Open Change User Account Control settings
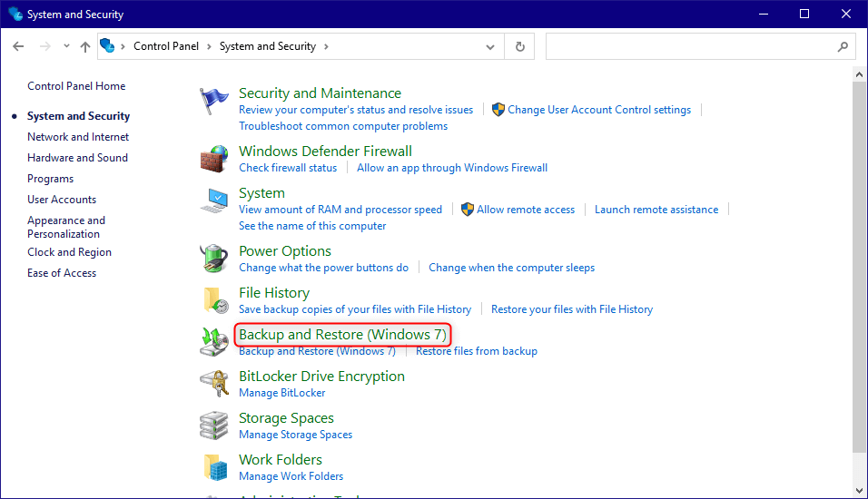 pyautogui.click(x=599, y=110)
